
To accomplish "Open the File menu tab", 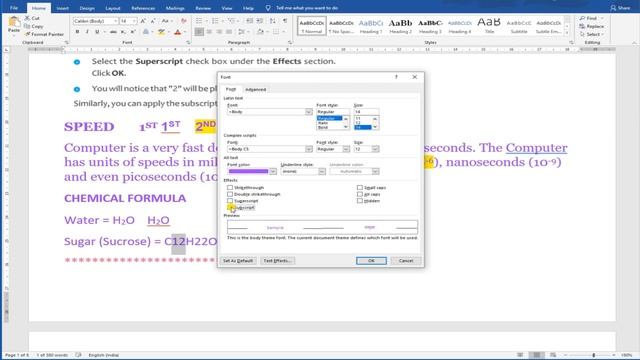I will click(14, 8).
